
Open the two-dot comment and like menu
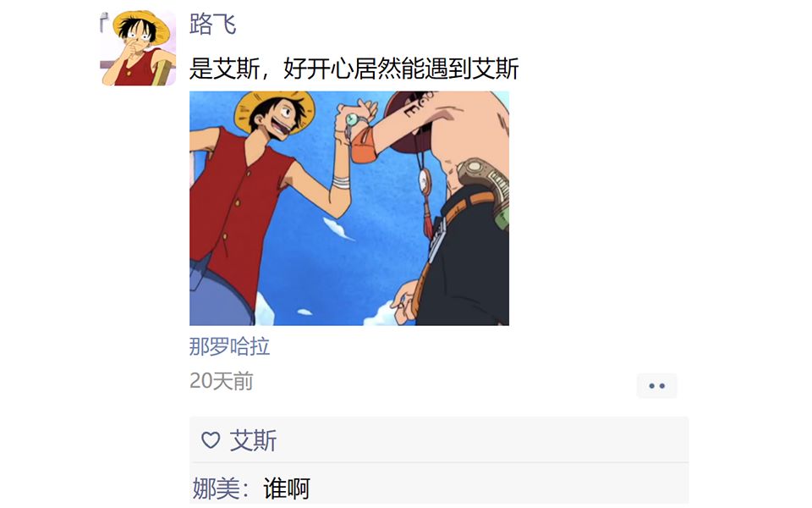click(x=656, y=386)
